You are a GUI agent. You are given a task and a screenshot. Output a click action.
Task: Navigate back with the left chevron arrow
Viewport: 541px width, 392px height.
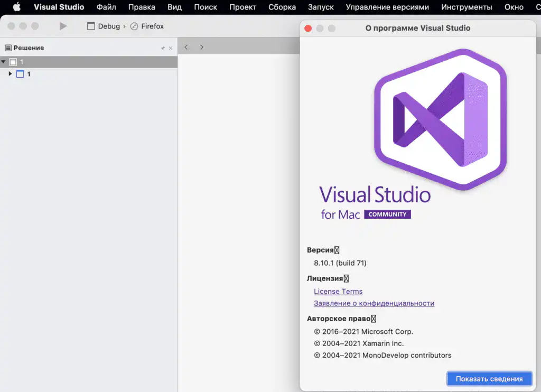tap(186, 47)
